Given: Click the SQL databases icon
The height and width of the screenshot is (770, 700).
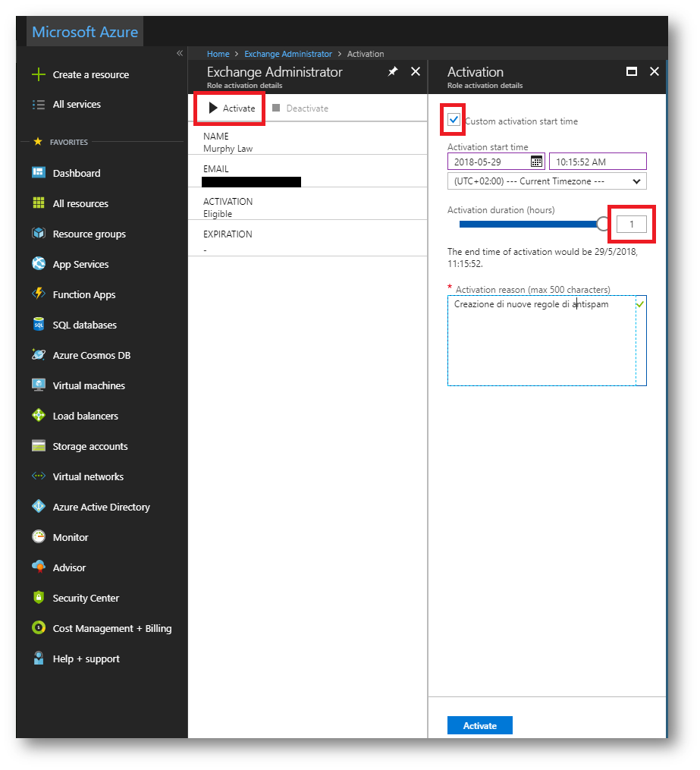Looking at the screenshot, I should coord(39,324).
